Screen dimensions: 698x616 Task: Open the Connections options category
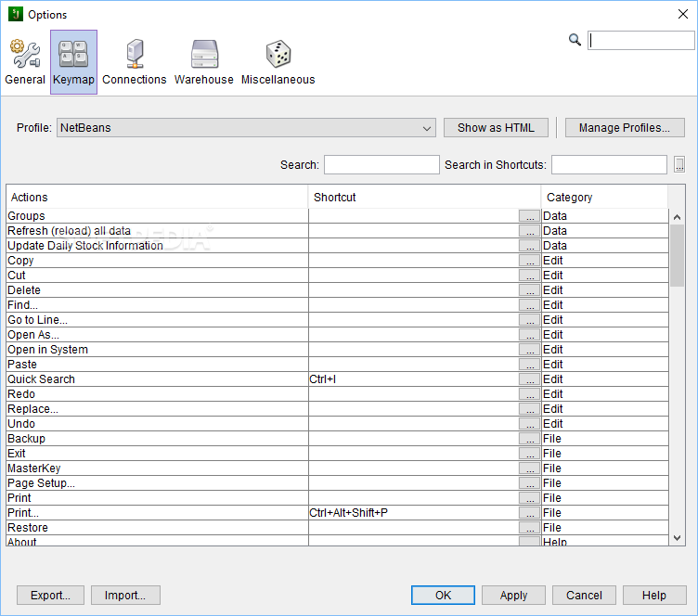click(134, 62)
